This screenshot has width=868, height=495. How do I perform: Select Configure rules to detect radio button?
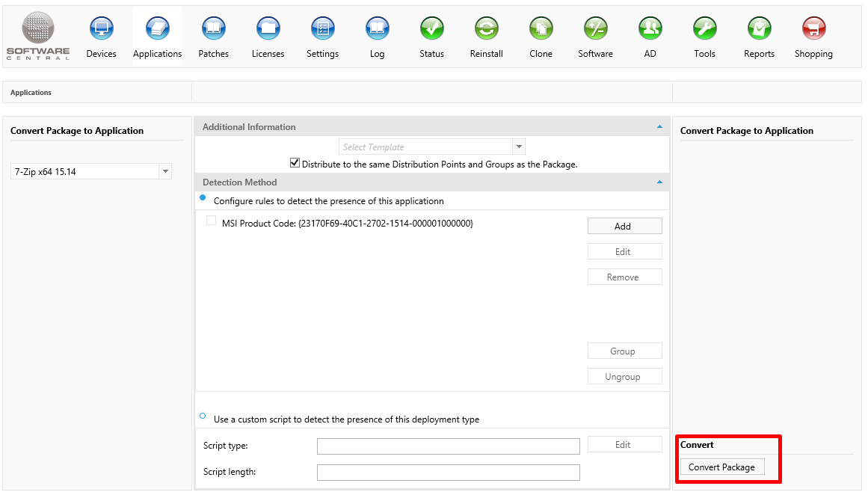point(203,198)
